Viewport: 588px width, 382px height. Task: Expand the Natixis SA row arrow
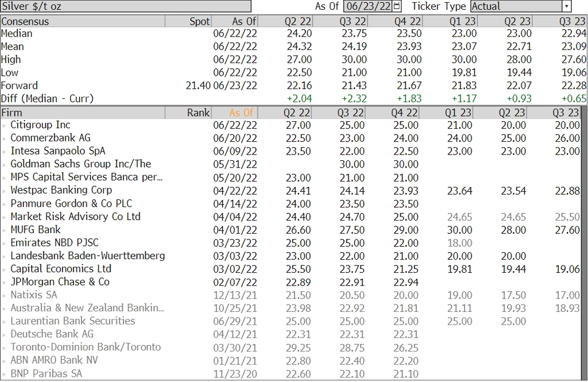tap(4, 295)
